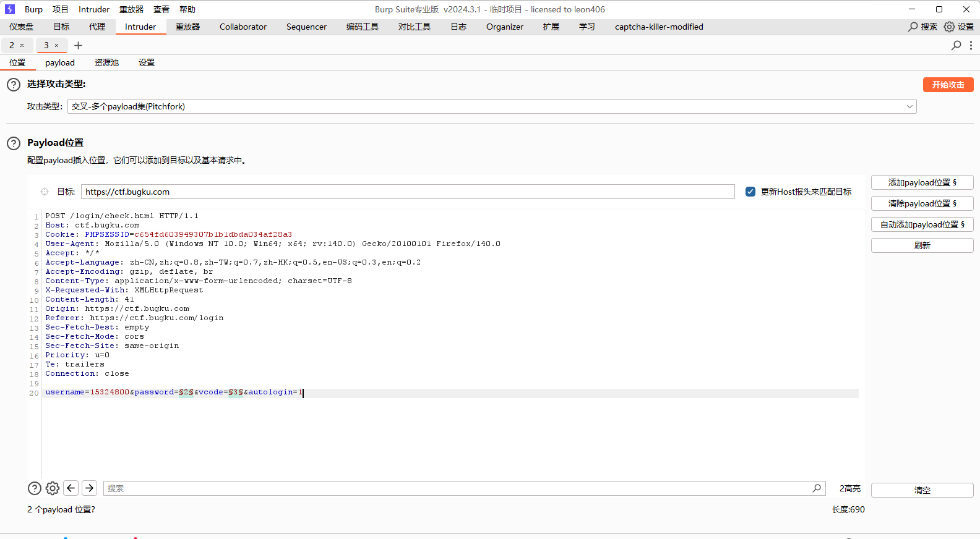Open the 学习 tab
The height and width of the screenshot is (539, 980).
coord(587,27)
